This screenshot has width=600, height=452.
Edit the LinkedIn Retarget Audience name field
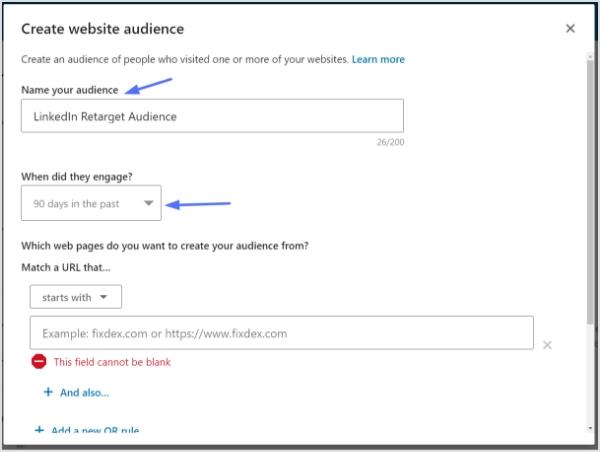(212, 116)
